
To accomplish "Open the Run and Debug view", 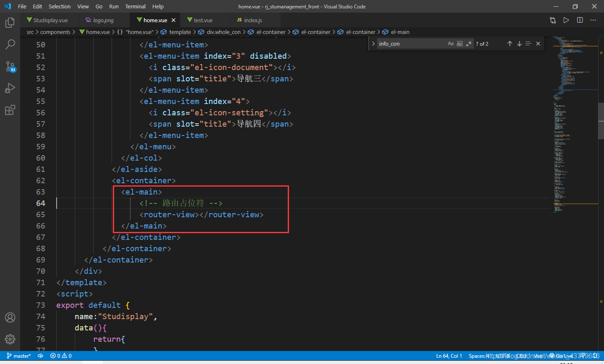I will tap(10, 88).
